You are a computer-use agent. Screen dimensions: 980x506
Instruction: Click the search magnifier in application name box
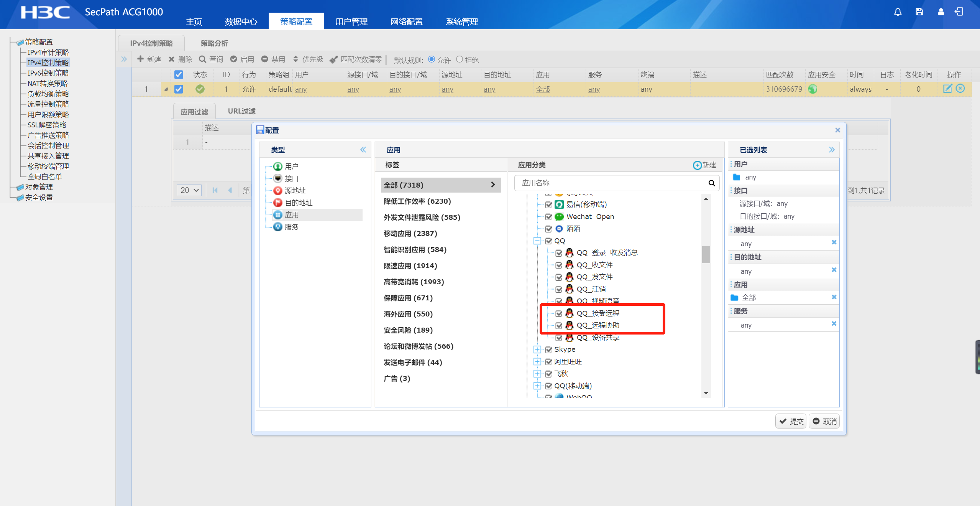coord(711,183)
